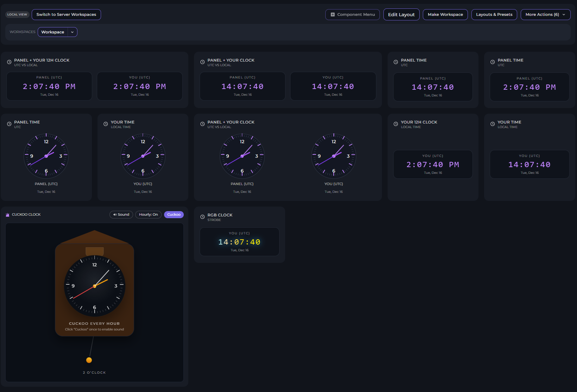Click the clock icon beside Your Time analog panel
The height and width of the screenshot is (392, 577).
[x=106, y=124]
